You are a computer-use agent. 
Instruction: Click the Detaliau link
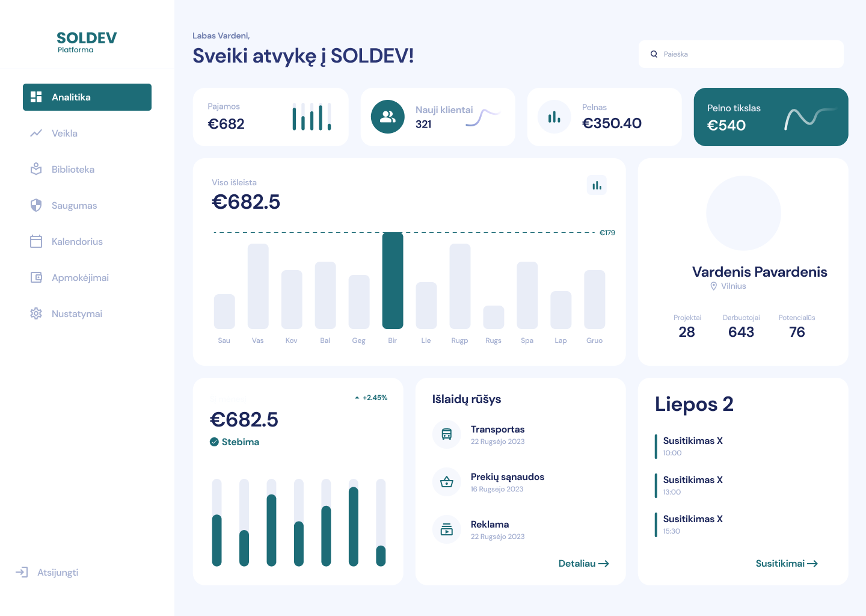[x=583, y=564]
